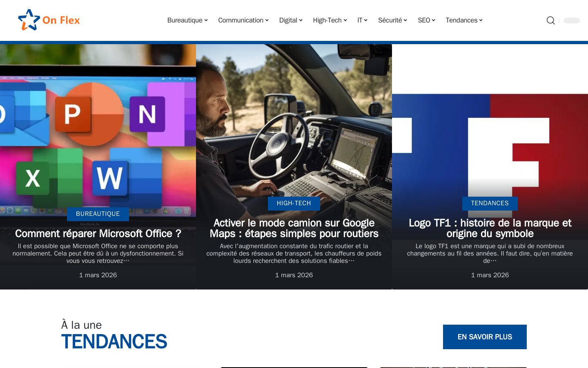Open the Bureautique menu item
588x368 pixels.
pos(185,20)
